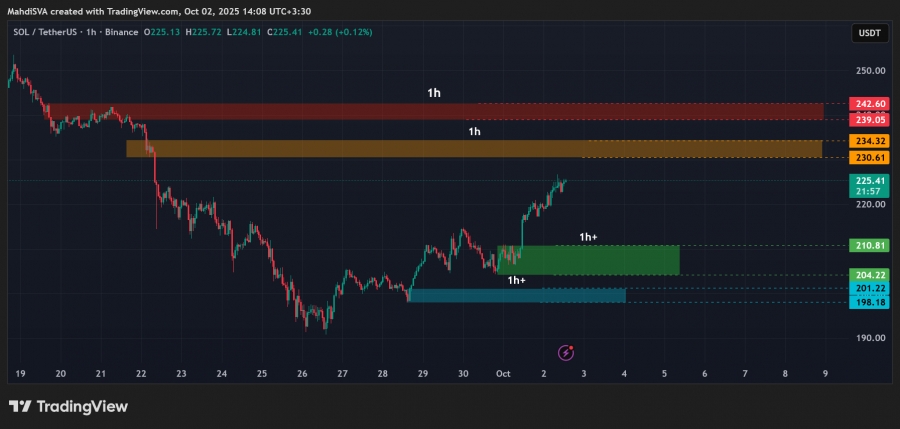This screenshot has width=900, height=429.
Task: Select the orange supply zone rectangle
Action: coord(470,148)
